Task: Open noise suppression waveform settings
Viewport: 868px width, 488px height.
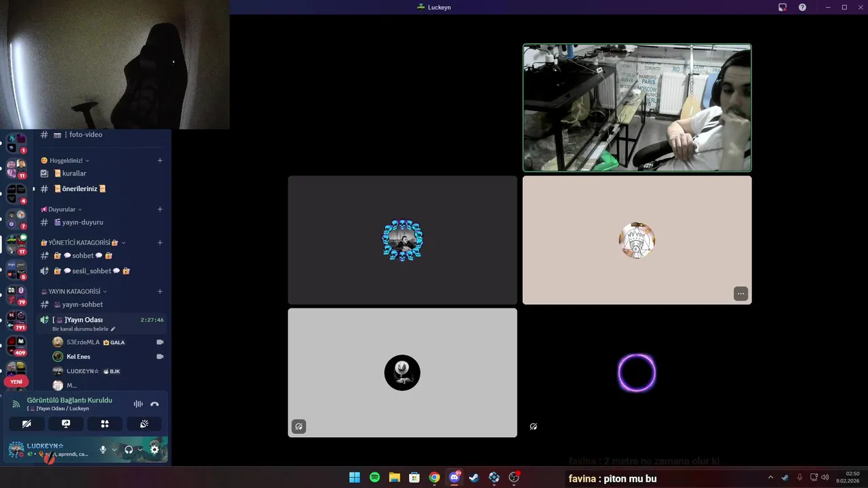Action: pos(138,404)
